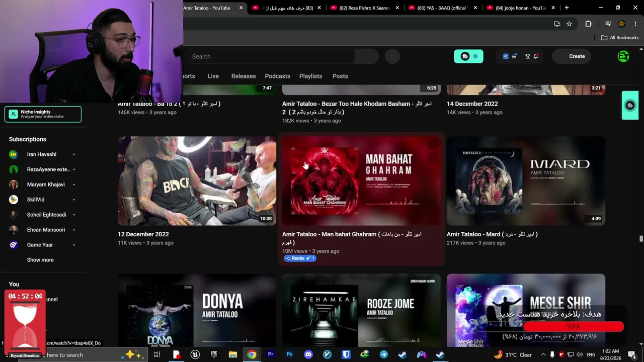Screen dimensions: 644x362
Task: Open Unreal Engine from the taskbar
Action: [x=195, y=354]
